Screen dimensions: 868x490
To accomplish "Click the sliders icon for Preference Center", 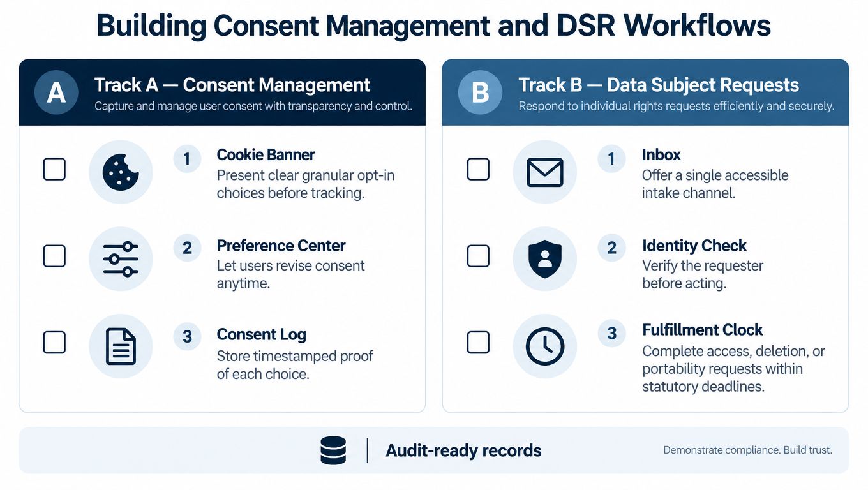I will pyautogui.click(x=121, y=258).
